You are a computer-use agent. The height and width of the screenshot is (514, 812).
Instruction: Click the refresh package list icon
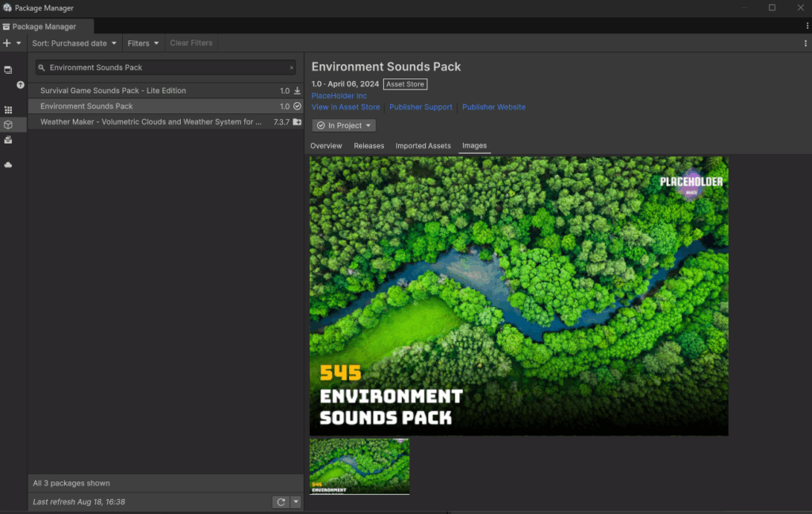click(280, 501)
